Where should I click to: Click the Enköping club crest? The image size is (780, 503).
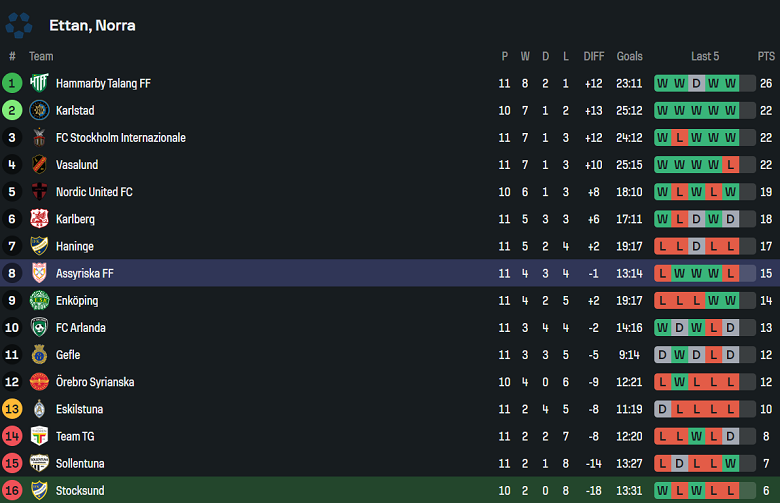click(39, 300)
